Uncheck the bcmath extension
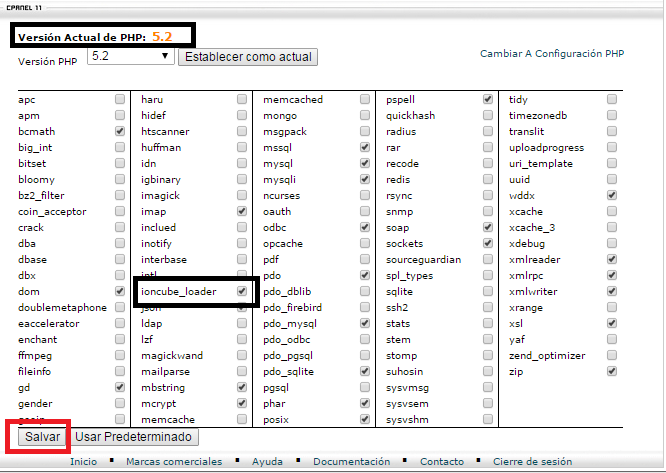Viewport: 666px width, 473px height. 120,131
